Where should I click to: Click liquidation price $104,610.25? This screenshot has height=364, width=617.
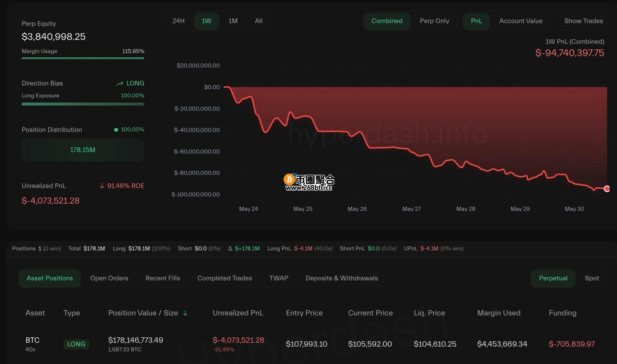[435, 344]
